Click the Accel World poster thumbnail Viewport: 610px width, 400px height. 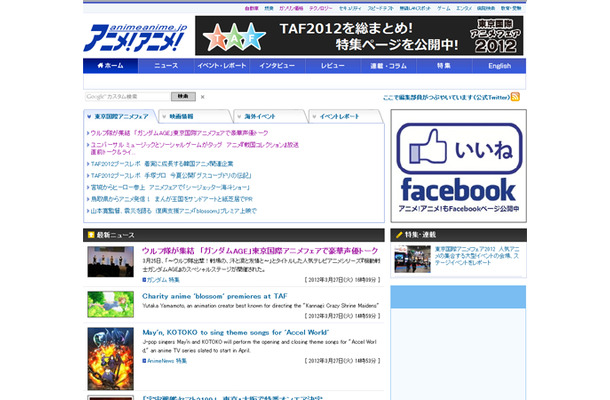110,359
